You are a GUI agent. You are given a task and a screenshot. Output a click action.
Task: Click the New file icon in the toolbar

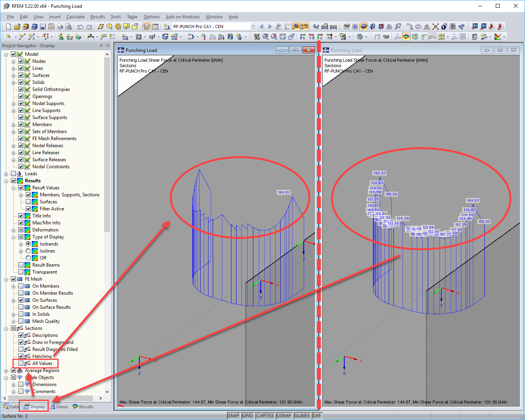coord(9,27)
